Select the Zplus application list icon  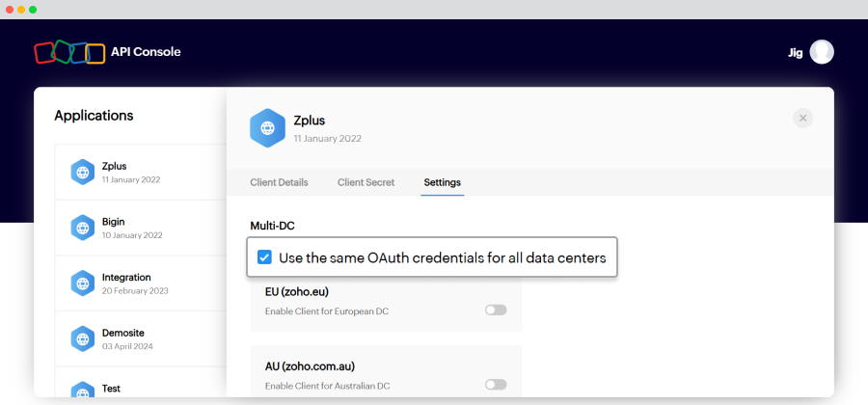83,172
